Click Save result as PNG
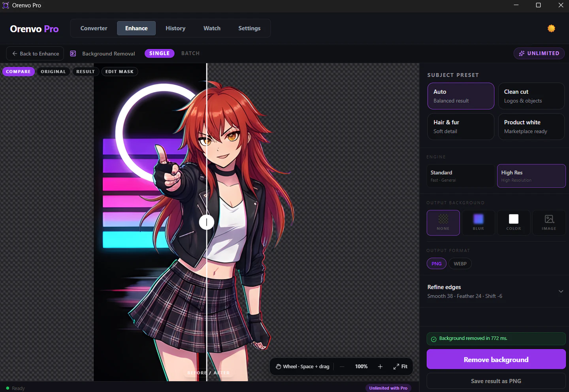 click(496, 381)
